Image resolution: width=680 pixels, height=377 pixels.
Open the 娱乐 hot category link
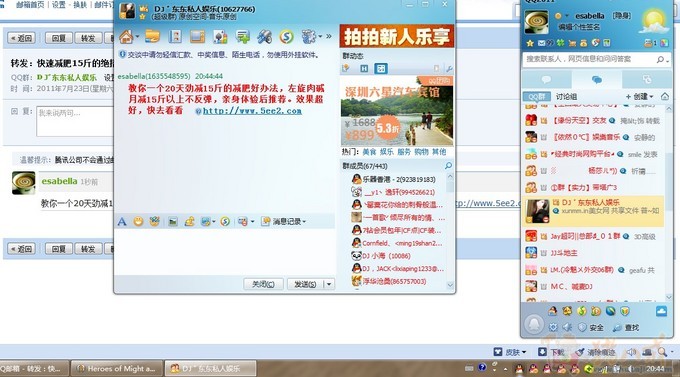pyautogui.click(x=386, y=152)
